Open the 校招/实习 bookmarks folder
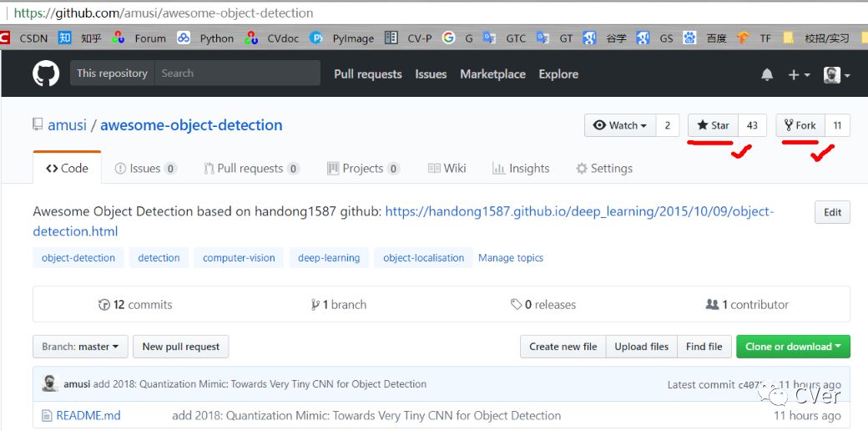The image size is (868, 431). click(x=816, y=38)
